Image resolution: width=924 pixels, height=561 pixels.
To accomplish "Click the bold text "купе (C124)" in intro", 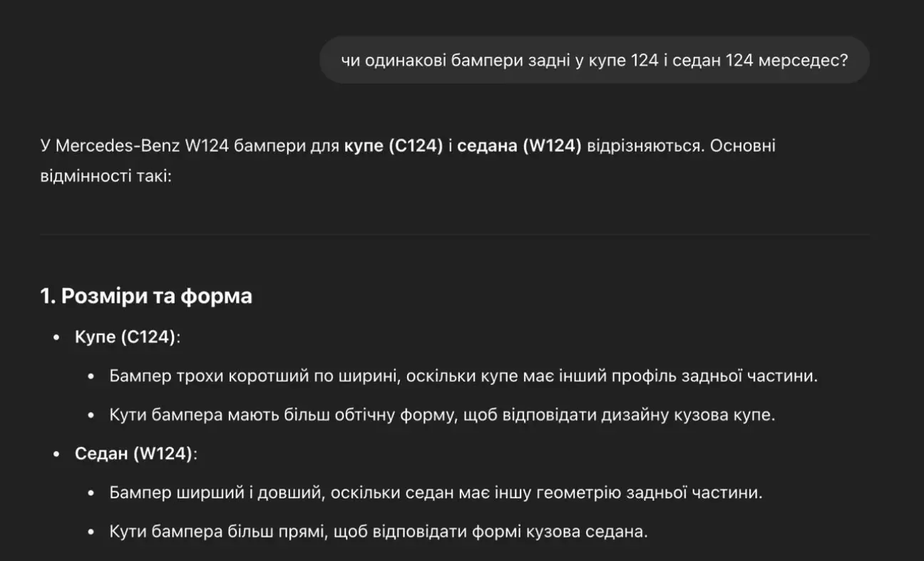I will [394, 146].
